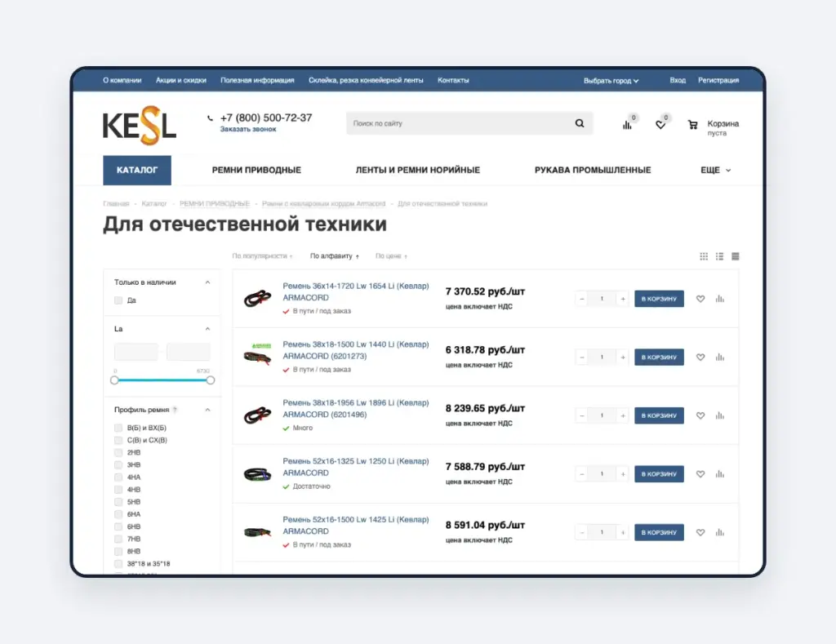
Task: Add Ремень 36x14-1720 to comparison
Action: [720, 299]
